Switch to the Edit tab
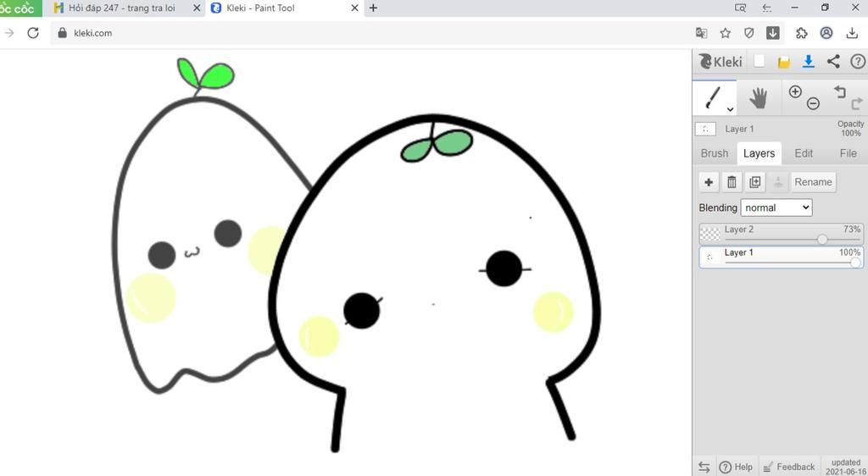This screenshot has height=476, width=868. pyautogui.click(x=804, y=153)
